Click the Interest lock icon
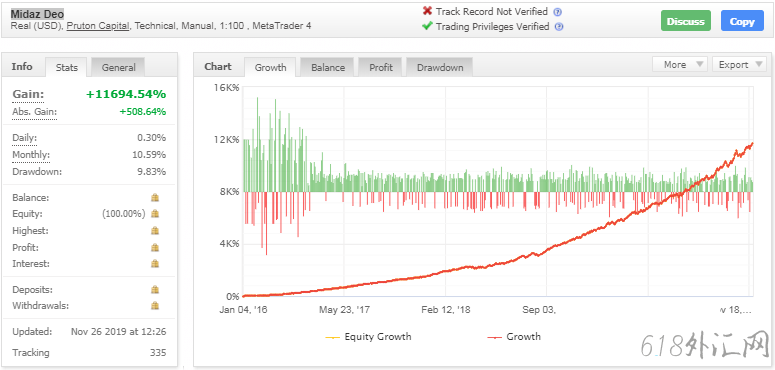The width and height of the screenshot is (775, 370). click(x=155, y=264)
